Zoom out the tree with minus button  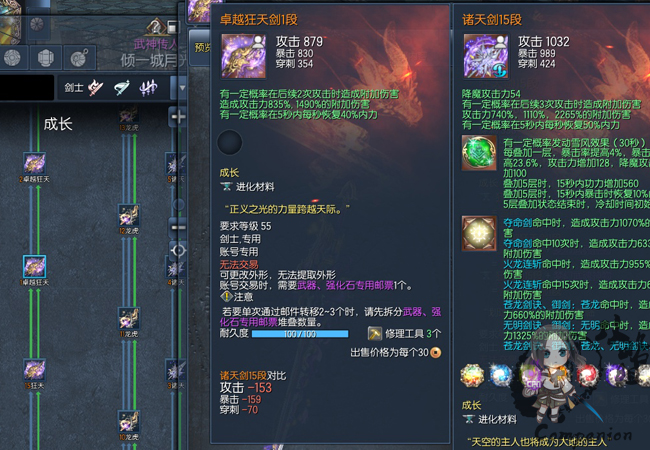coord(178,227)
